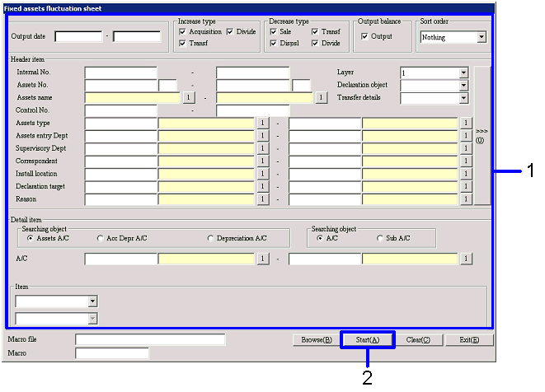This screenshot has height=392, width=545.
Task: Toggle the Dispsl decrease type checkbox
Action: point(274,44)
